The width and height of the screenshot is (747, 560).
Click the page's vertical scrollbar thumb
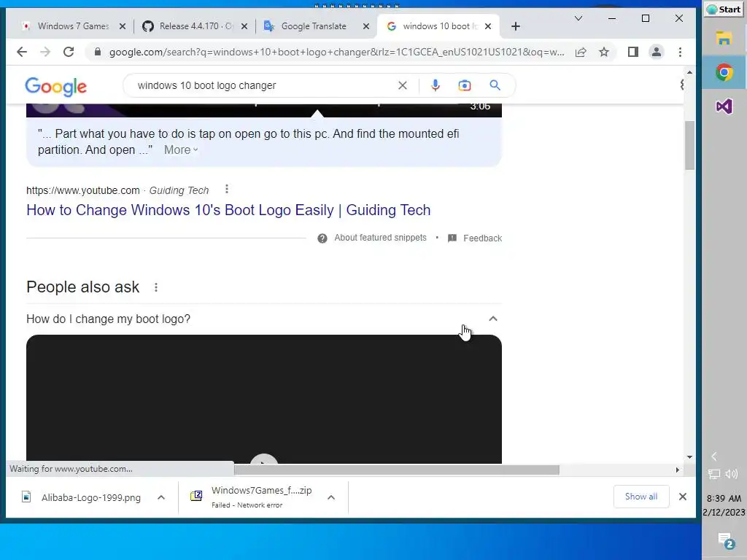[x=689, y=145]
